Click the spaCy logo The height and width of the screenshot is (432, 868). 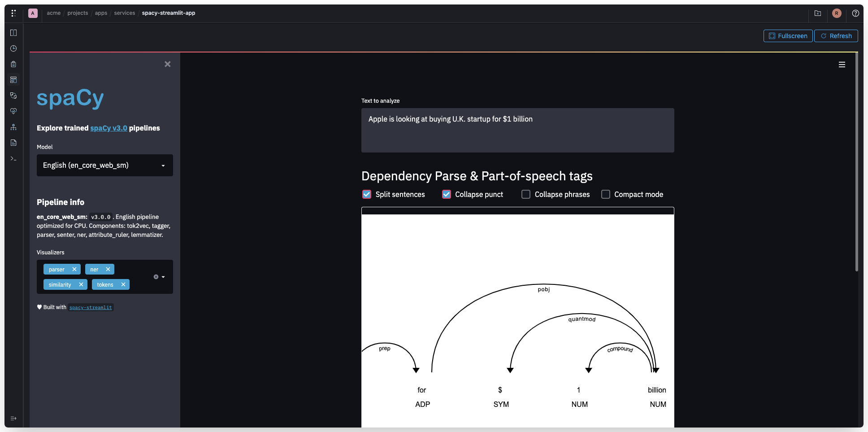(70, 98)
